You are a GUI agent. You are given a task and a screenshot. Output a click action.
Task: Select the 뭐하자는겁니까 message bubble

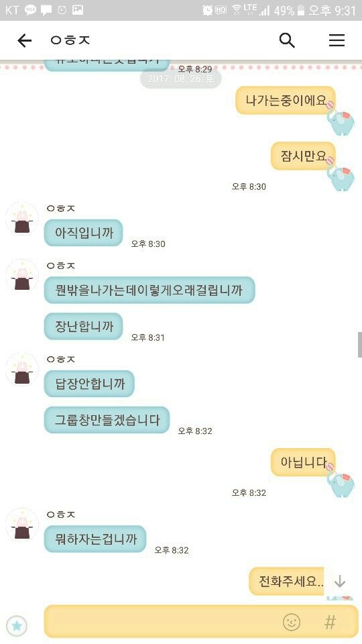(x=95, y=539)
